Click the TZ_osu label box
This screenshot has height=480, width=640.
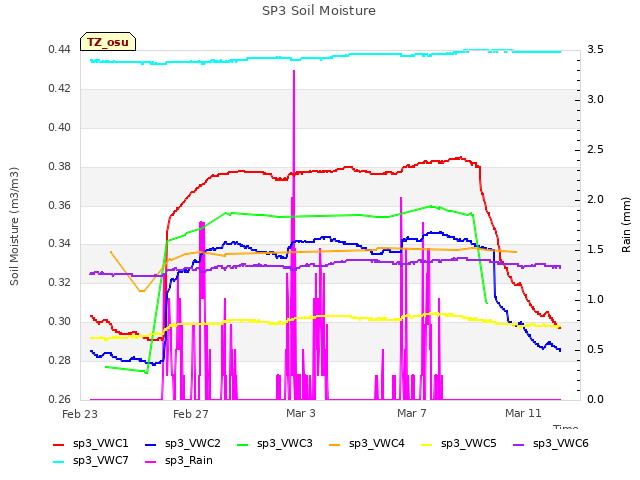[x=108, y=42]
